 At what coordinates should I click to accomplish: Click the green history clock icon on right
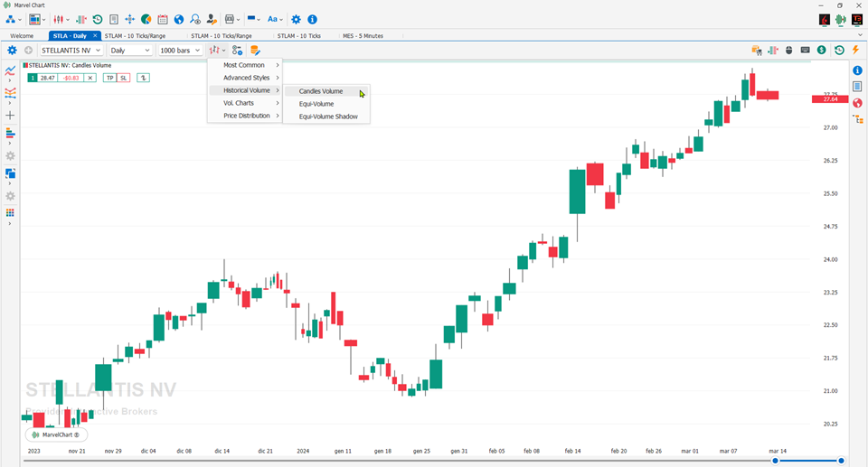point(839,51)
